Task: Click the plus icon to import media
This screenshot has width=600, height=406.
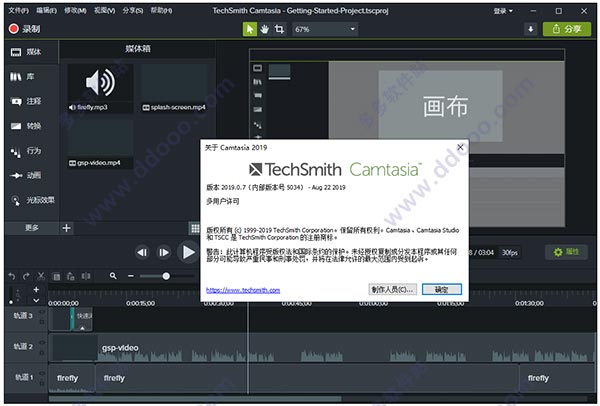Action: pos(66,228)
